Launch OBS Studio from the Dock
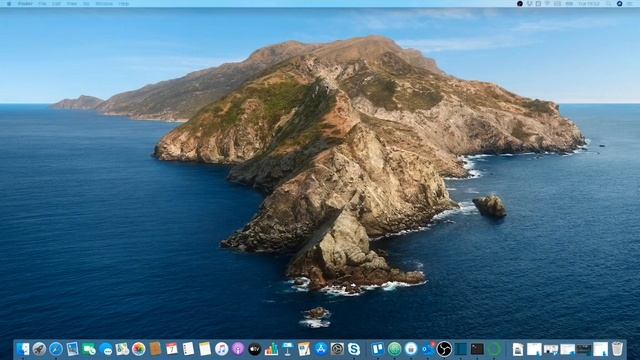 tap(444, 349)
